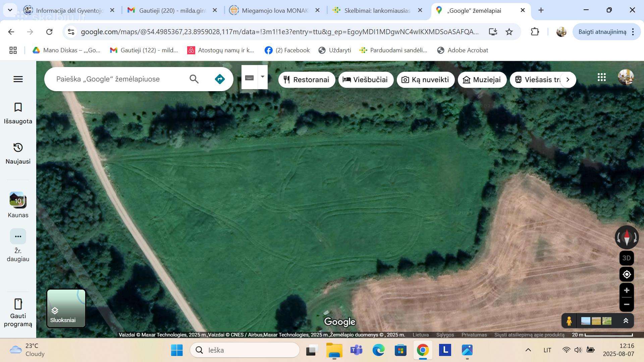The width and height of the screenshot is (644, 362).
Task: Open the bookmarks apps grid icon
Action: [13, 50]
